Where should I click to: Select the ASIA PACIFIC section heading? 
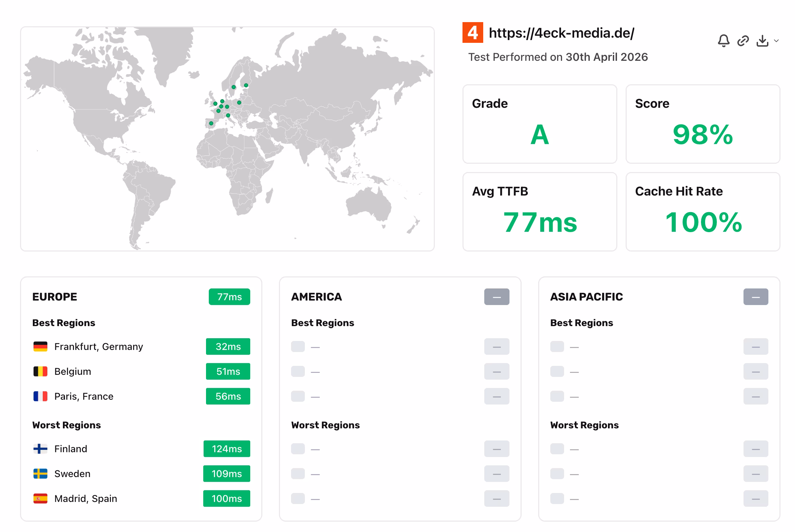[587, 297]
